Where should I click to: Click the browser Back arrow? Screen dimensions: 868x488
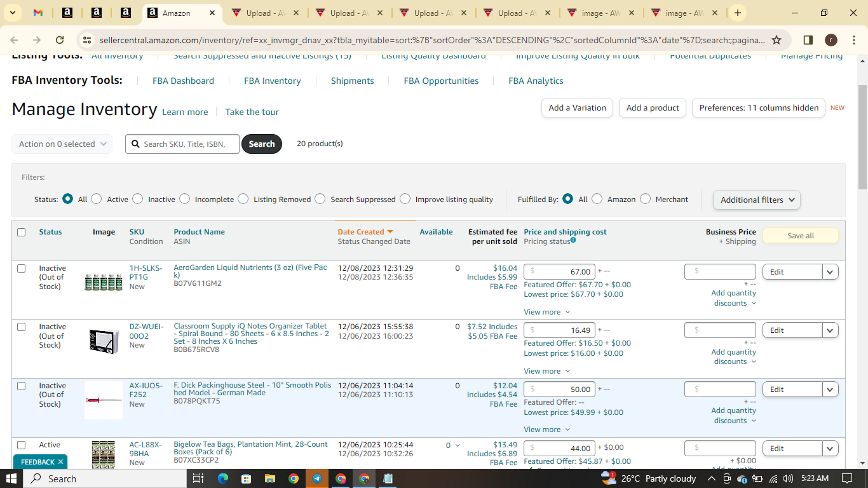click(14, 40)
